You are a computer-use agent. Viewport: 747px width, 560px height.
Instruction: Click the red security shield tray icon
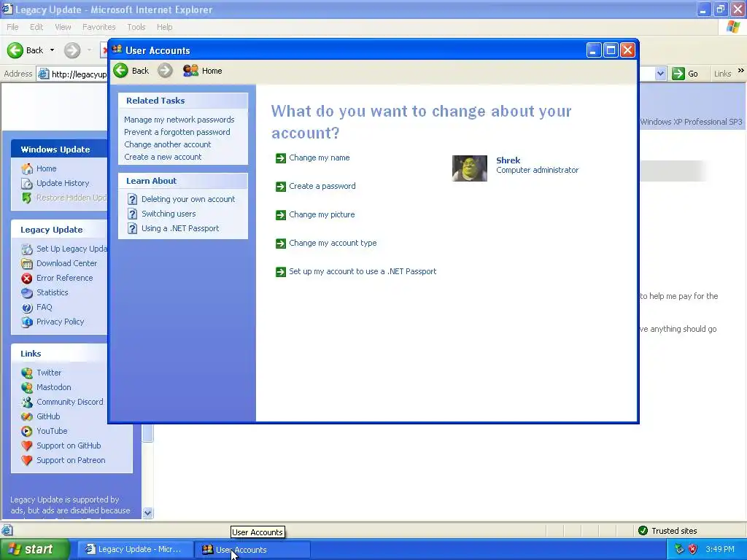coord(693,549)
